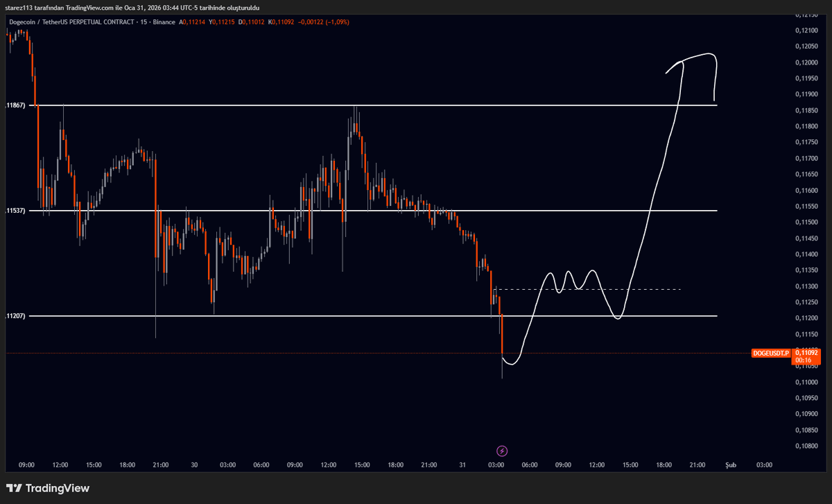
Task: Toggle the 0,11207 support level label
Action: coord(17,315)
